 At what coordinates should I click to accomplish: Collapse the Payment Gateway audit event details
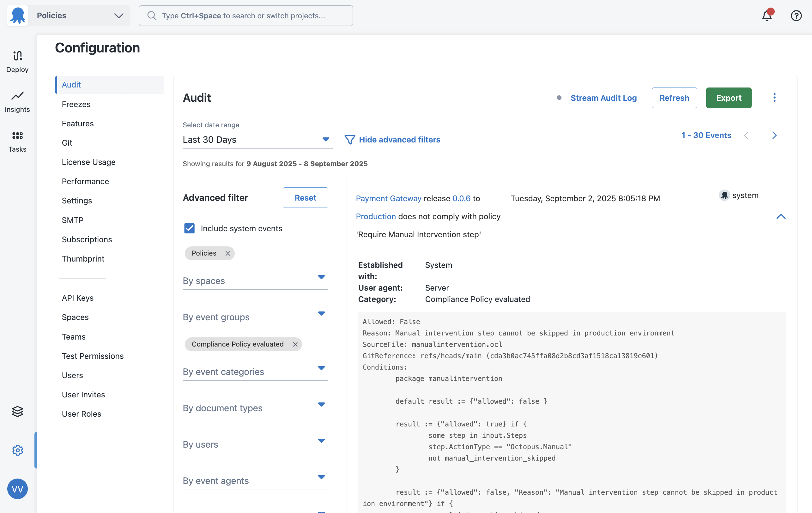click(x=781, y=216)
